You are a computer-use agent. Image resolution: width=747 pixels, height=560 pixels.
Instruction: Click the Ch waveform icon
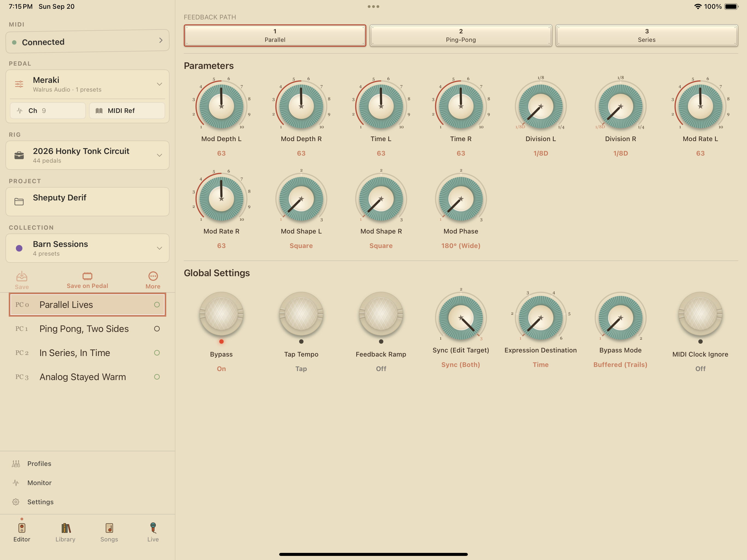tap(20, 110)
